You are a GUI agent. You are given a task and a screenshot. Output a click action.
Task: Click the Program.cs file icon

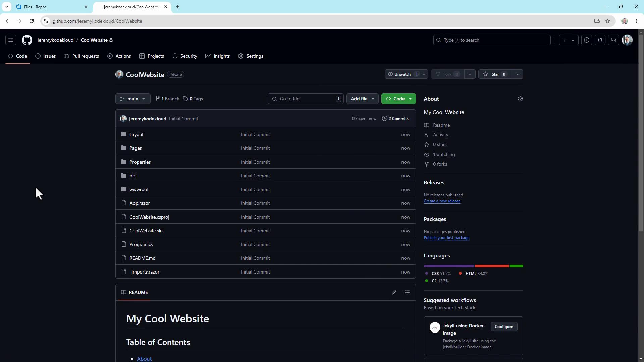point(124,244)
